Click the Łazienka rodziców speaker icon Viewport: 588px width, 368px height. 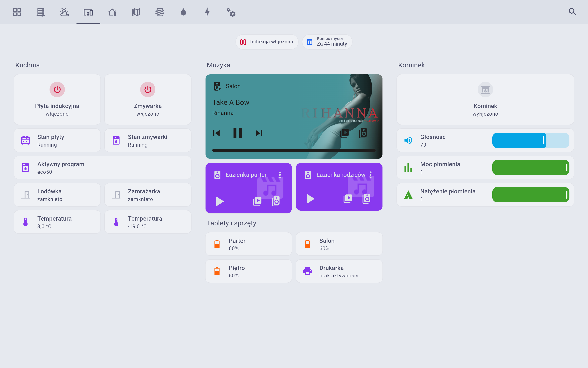[x=308, y=175]
